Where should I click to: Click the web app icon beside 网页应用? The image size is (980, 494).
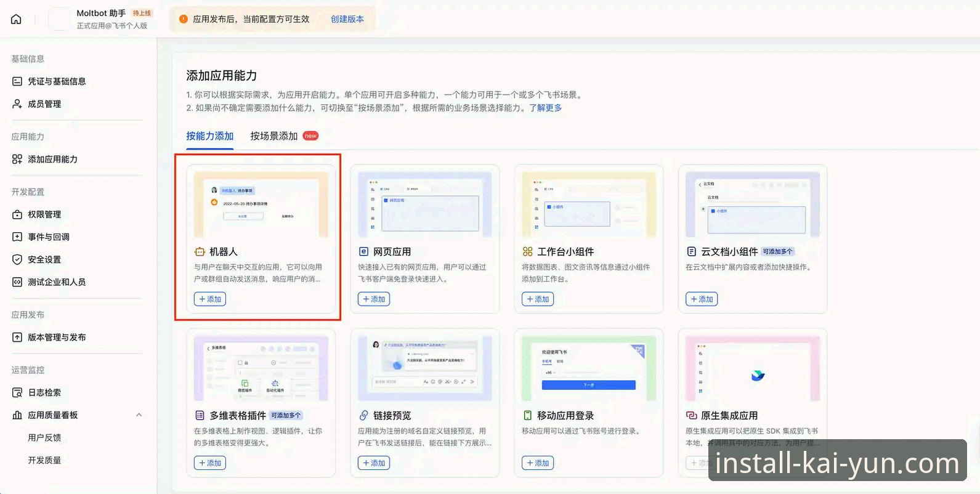click(363, 251)
